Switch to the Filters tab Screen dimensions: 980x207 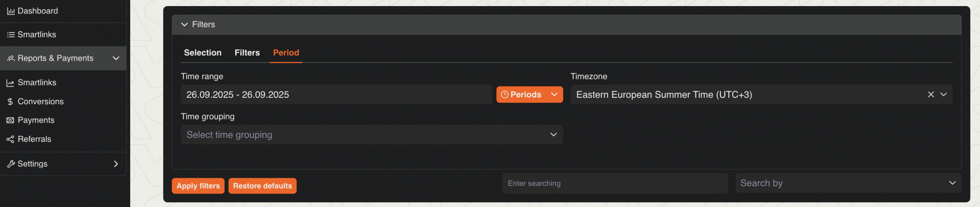pos(247,53)
